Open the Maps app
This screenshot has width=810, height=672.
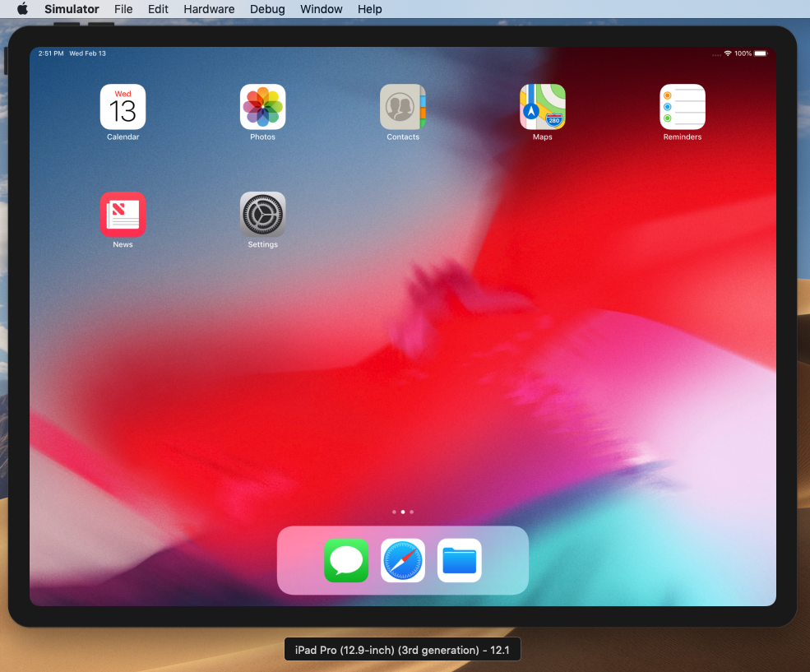pyautogui.click(x=543, y=107)
